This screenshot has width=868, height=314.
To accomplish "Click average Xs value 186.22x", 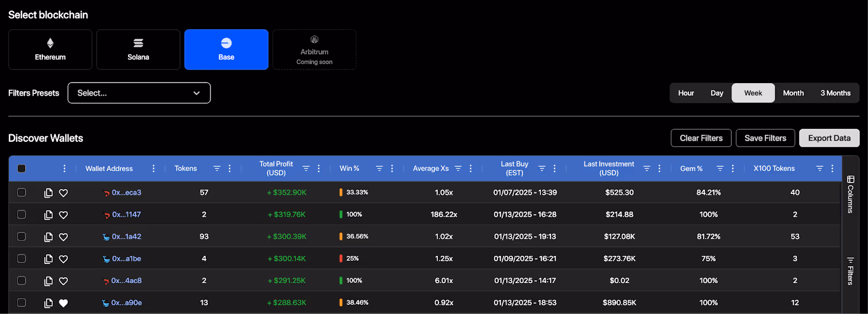I will [x=444, y=215].
